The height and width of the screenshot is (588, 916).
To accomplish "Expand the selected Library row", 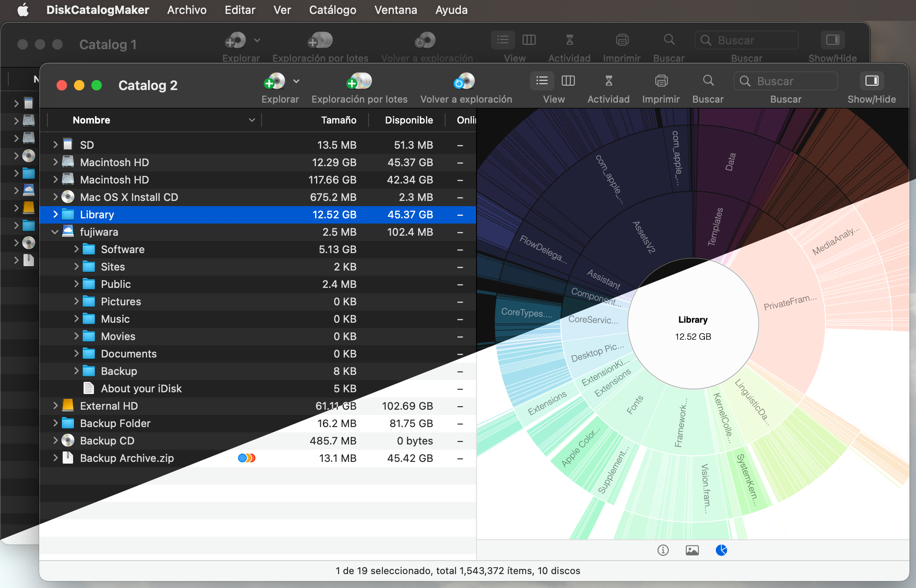I will (x=55, y=214).
